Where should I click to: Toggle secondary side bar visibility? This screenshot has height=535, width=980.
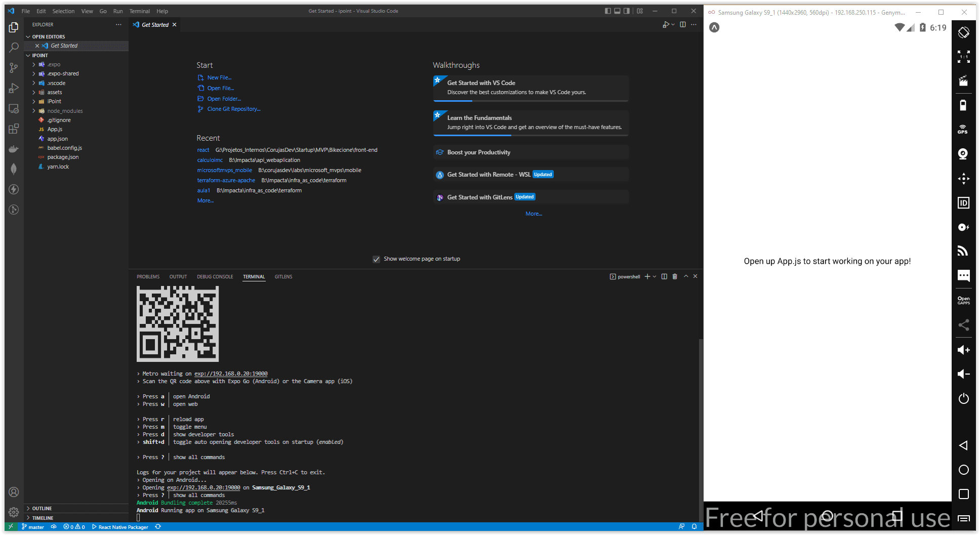[627, 11]
